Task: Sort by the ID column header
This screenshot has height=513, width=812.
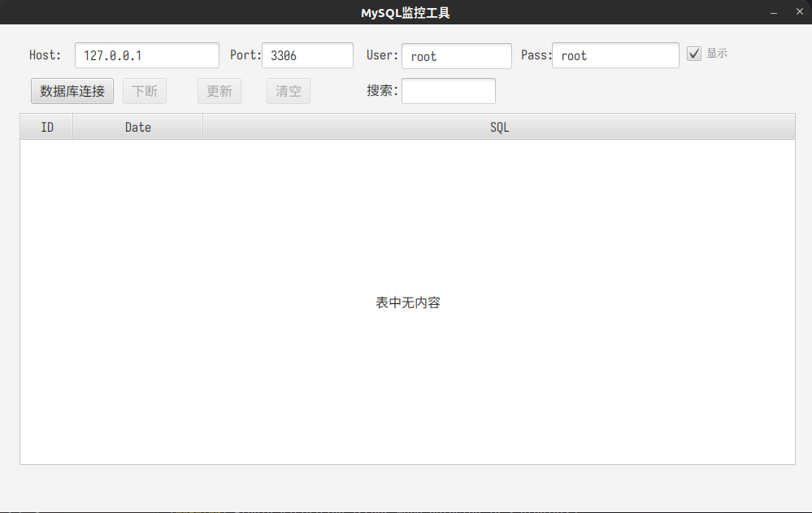Action: [x=46, y=127]
